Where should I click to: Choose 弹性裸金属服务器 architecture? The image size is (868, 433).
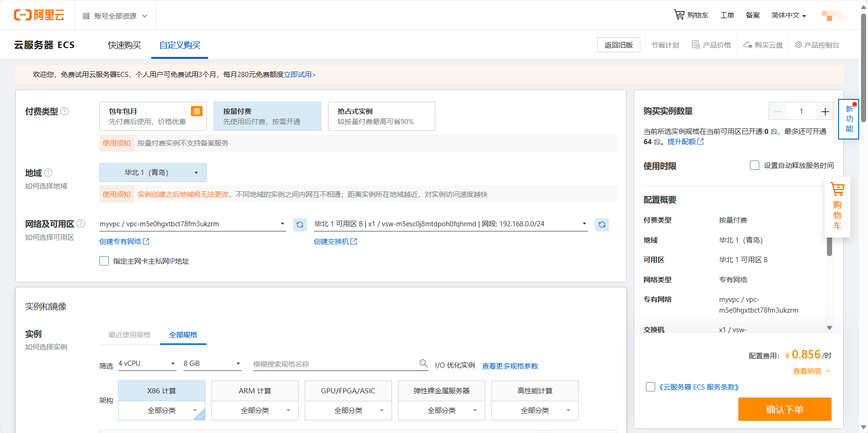tap(441, 391)
